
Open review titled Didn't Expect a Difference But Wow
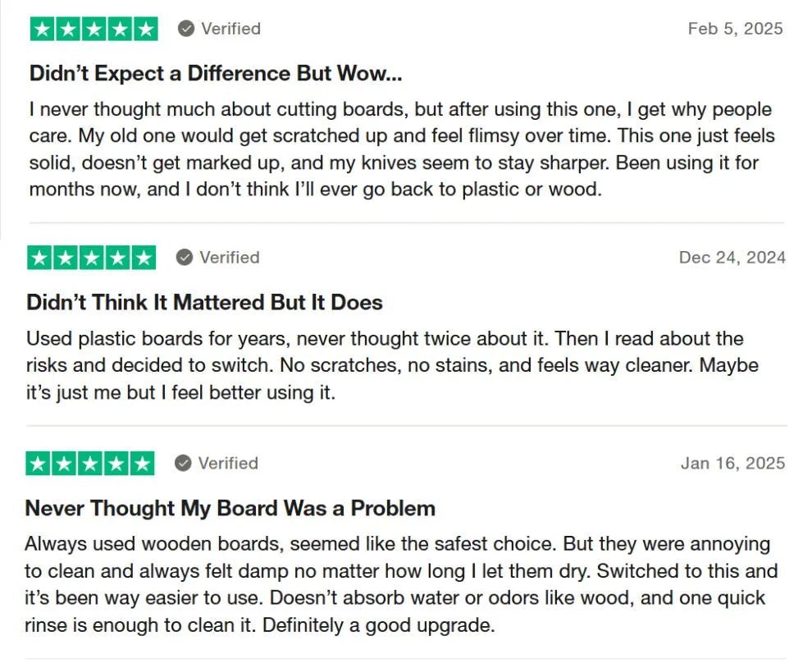[216, 73]
